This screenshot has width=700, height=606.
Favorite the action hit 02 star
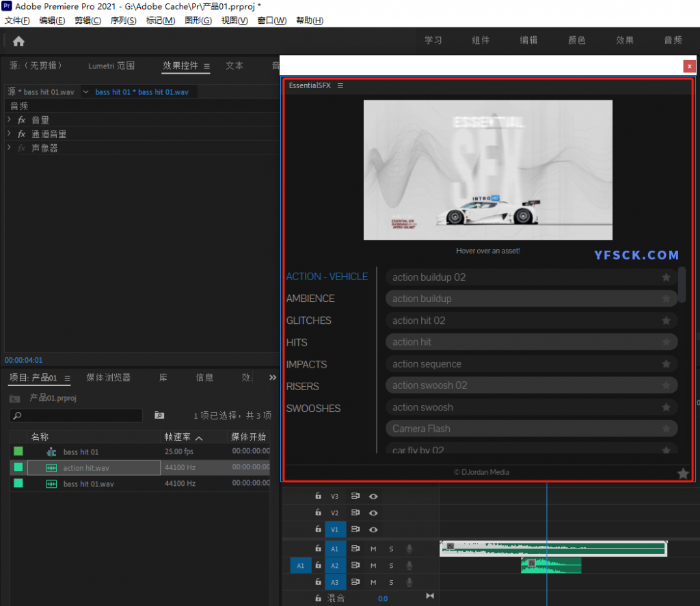pyautogui.click(x=666, y=321)
